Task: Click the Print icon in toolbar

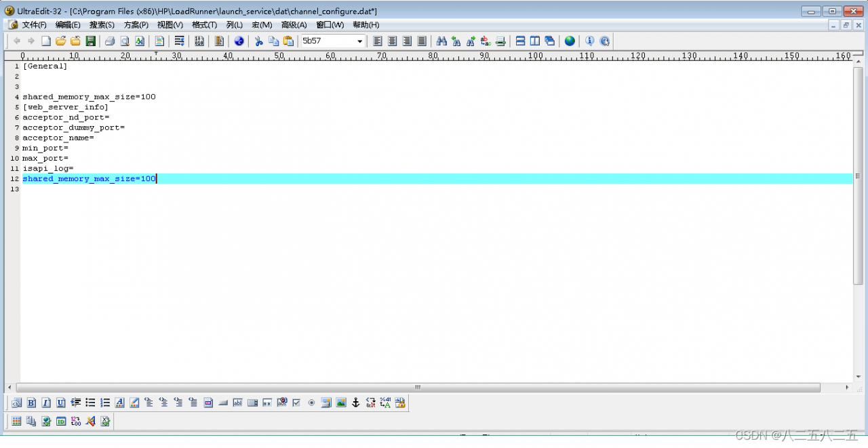Action: tap(109, 41)
